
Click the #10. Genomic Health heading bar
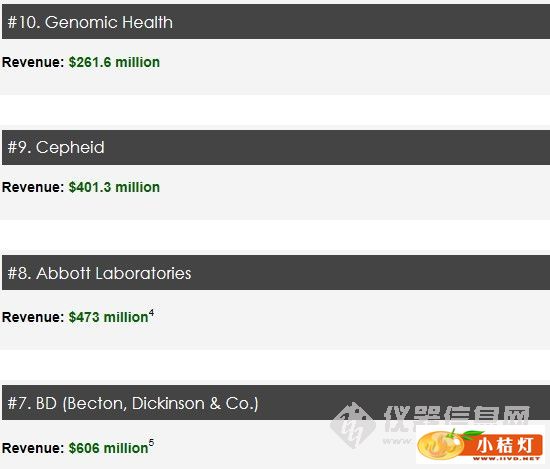tap(276, 22)
